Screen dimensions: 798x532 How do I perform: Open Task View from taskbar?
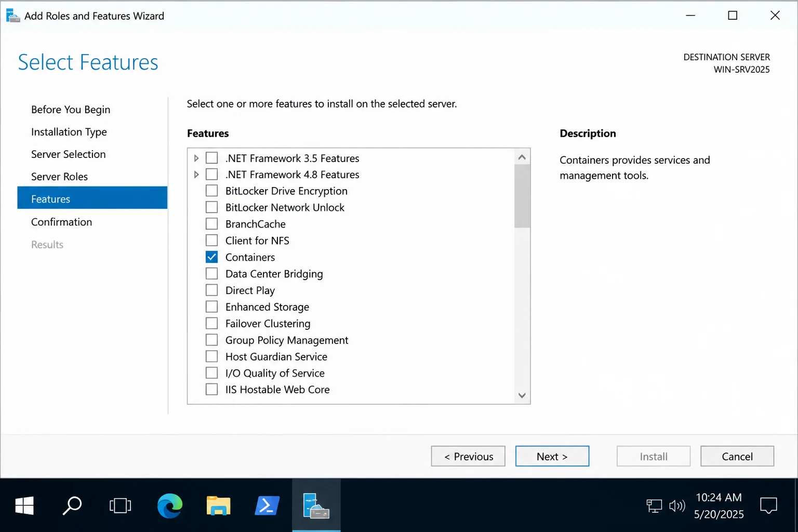click(120, 506)
